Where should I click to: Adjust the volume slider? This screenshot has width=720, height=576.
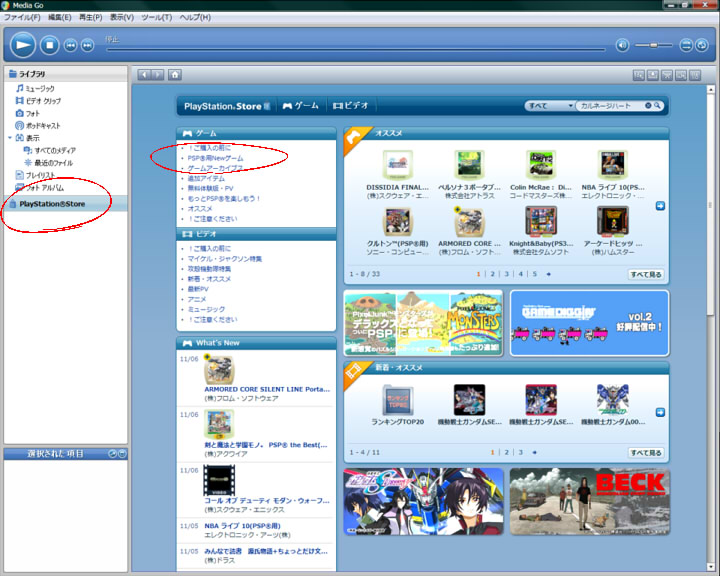click(x=653, y=45)
